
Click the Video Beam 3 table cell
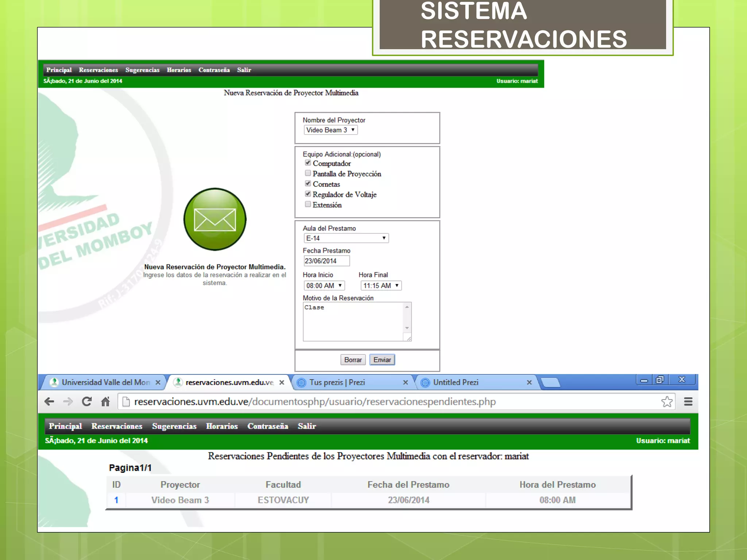[180, 500]
